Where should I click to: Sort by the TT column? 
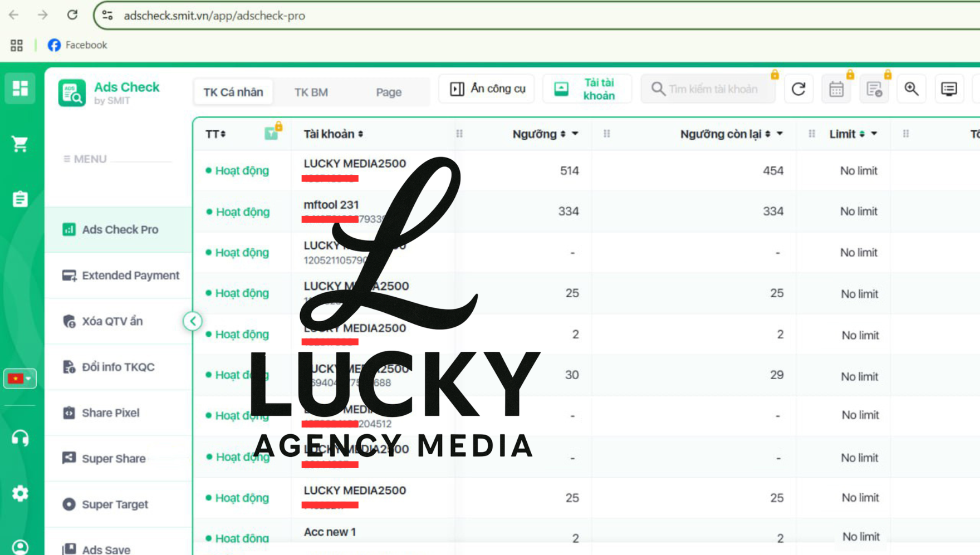pyautogui.click(x=215, y=134)
